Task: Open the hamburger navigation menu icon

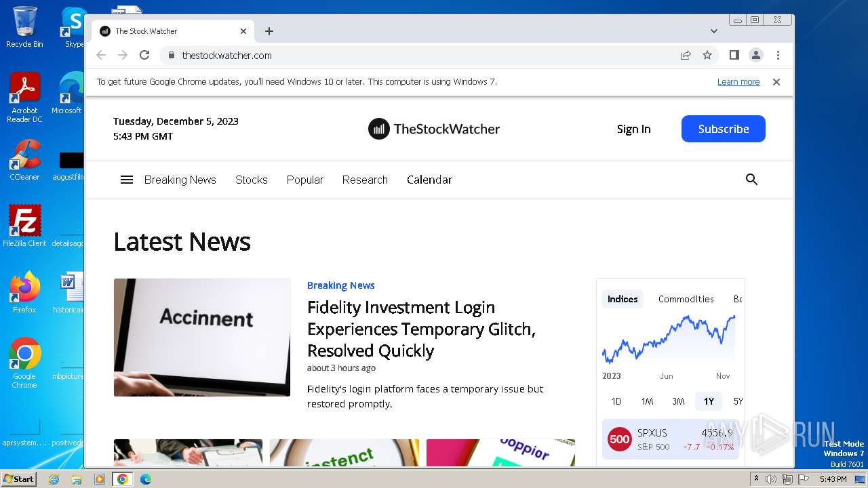Action: coord(127,180)
